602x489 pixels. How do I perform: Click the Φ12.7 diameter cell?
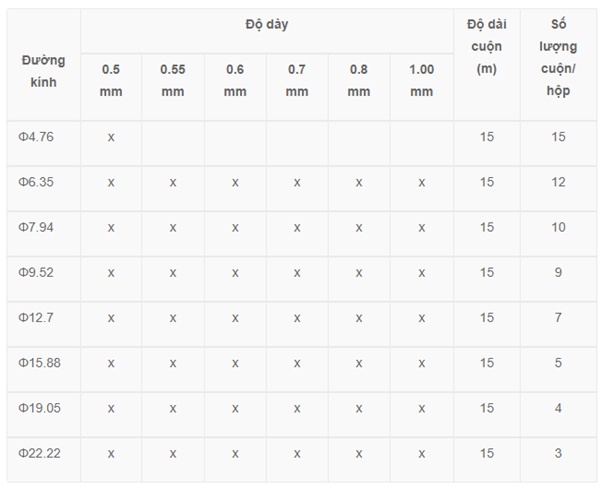36,317
